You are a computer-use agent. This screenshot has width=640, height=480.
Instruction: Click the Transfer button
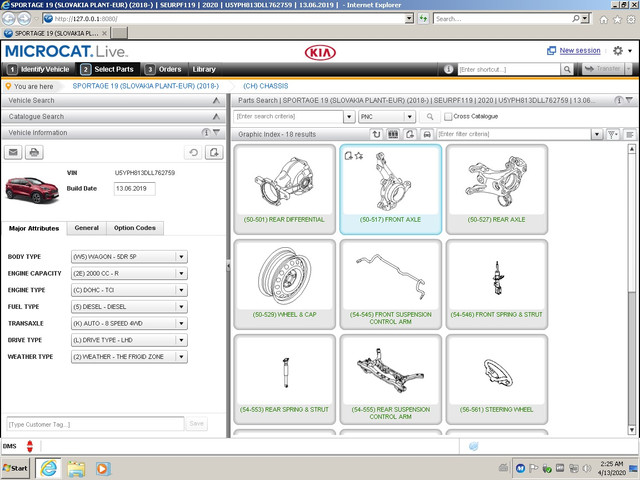[602, 69]
